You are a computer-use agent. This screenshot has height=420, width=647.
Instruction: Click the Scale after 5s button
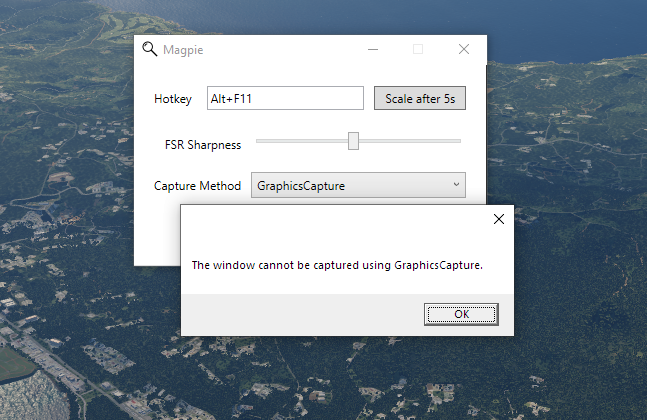pos(420,98)
